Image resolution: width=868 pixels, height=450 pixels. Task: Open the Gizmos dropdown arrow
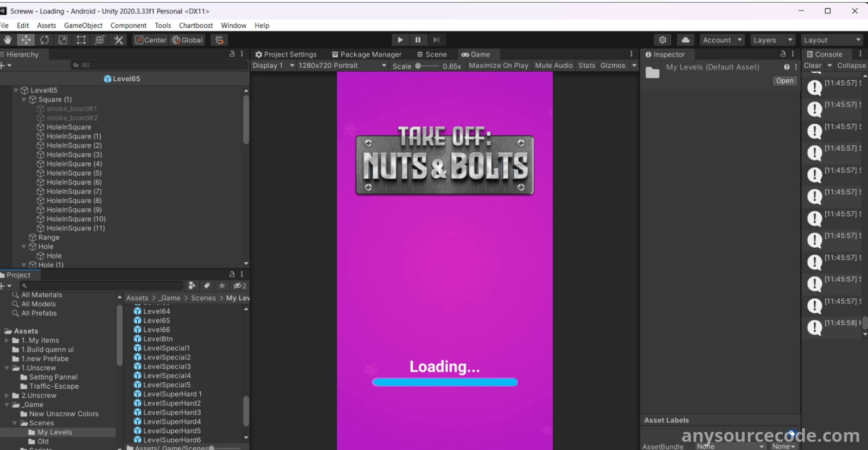click(634, 65)
